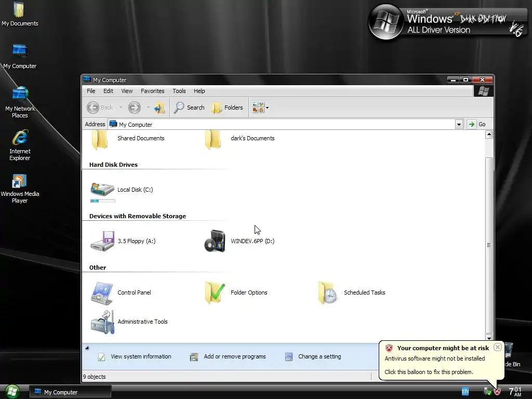This screenshot has width=532, height=399.
Task: Open the Views dropdown arrow
Action: (268, 108)
